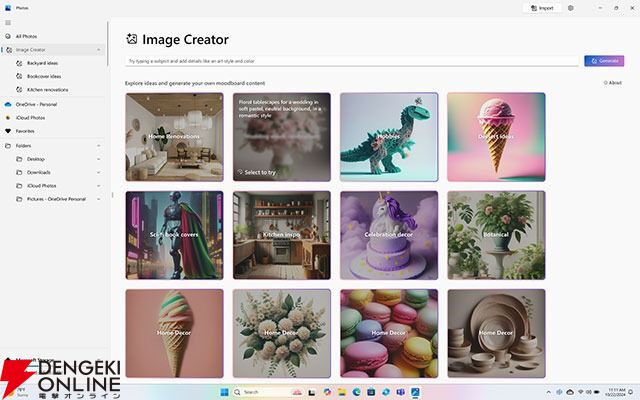Select Backyard ideas in sidebar
This screenshot has width=640, height=400.
coord(43,63)
